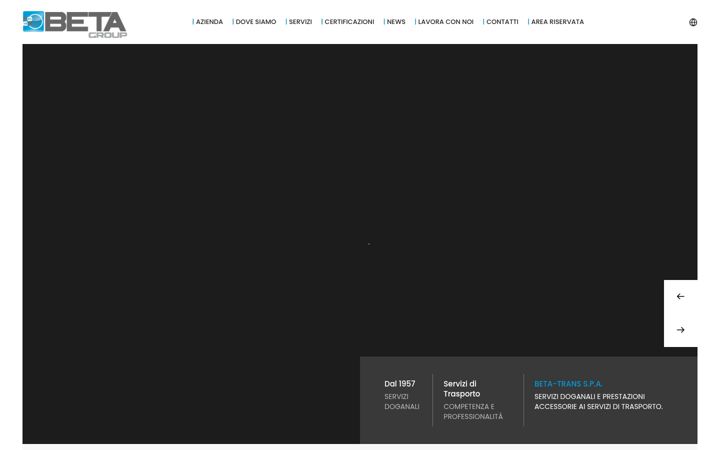Click the Servizi Doganali subtitle under Dal 1957
The width and height of the screenshot is (720, 450).
402,401
